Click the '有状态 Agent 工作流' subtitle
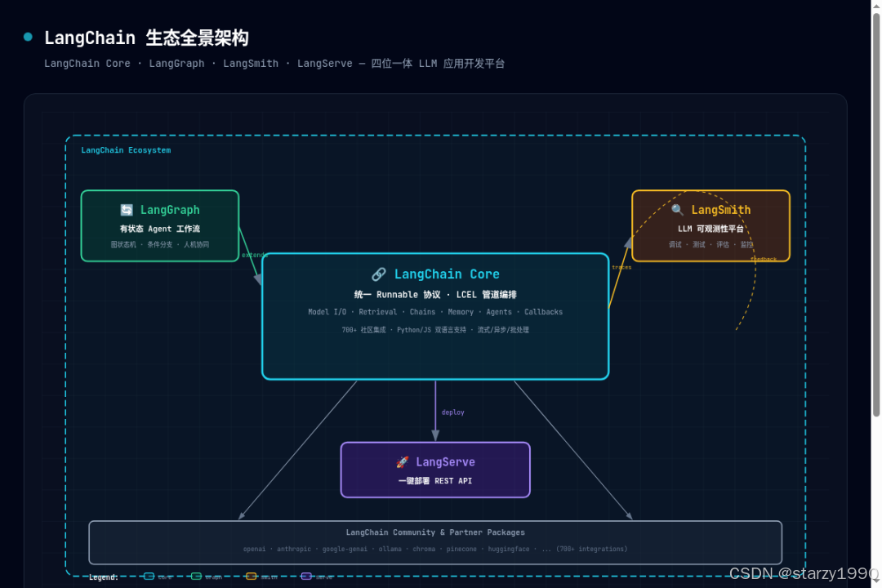Image resolution: width=882 pixels, height=588 pixels. pos(160,229)
